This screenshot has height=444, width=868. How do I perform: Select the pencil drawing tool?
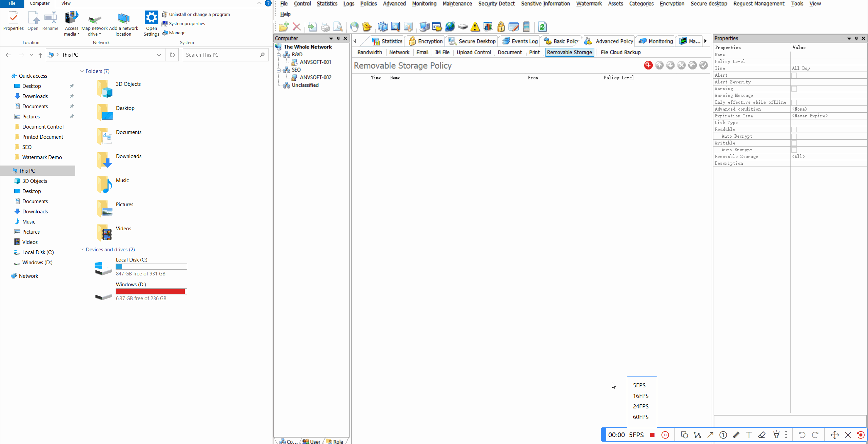736,435
